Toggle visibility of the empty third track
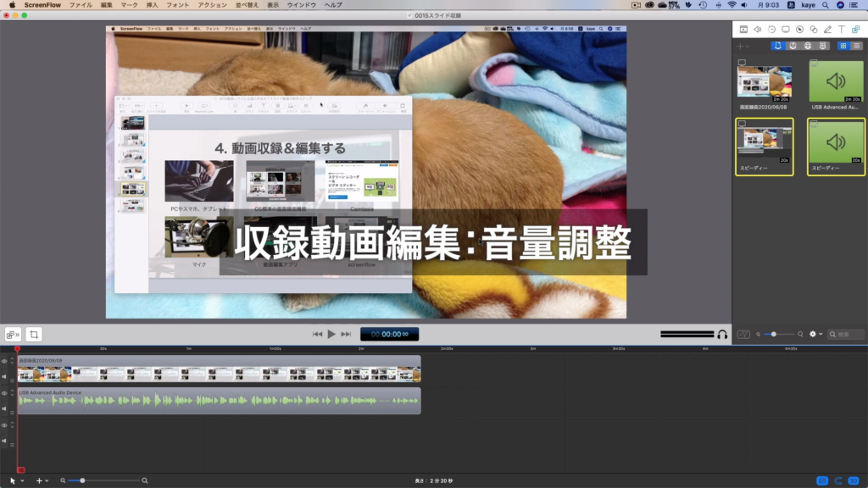Image resolution: width=868 pixels, height=488 pixels. [x=4, y=425]
